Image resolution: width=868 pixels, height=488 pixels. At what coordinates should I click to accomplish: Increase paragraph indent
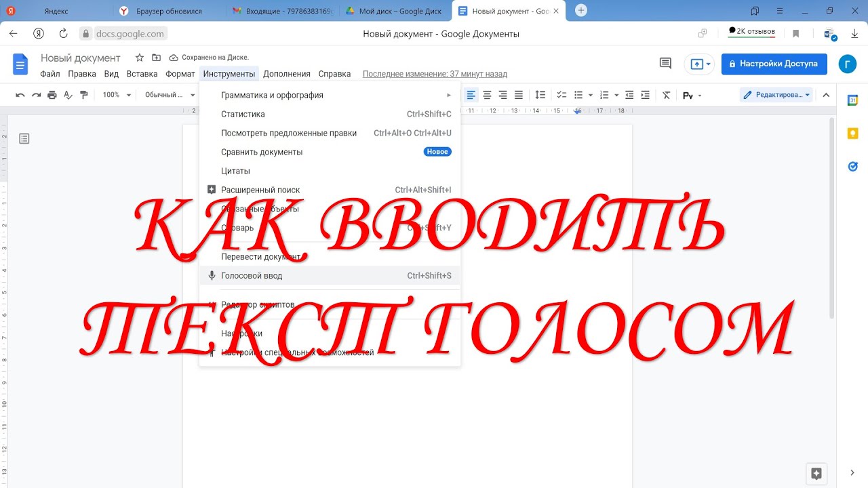point(645,95)
